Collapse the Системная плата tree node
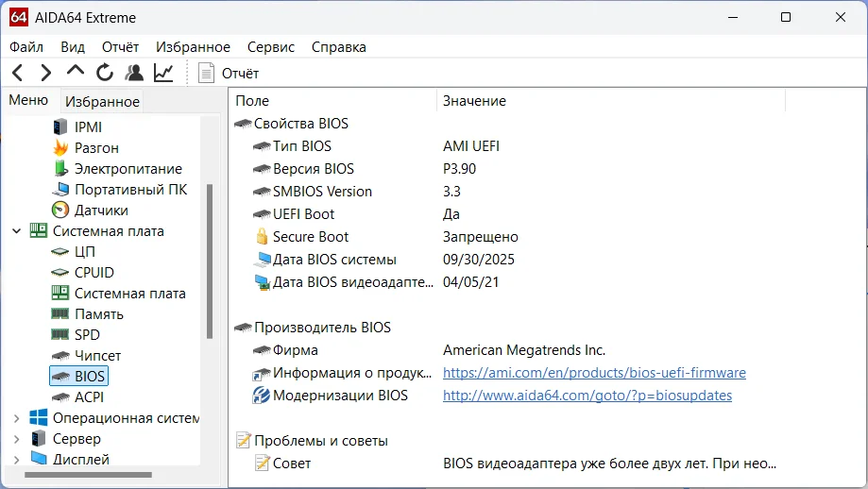The height and width of the screenshot is (489, 868). [x=16, y=231]
